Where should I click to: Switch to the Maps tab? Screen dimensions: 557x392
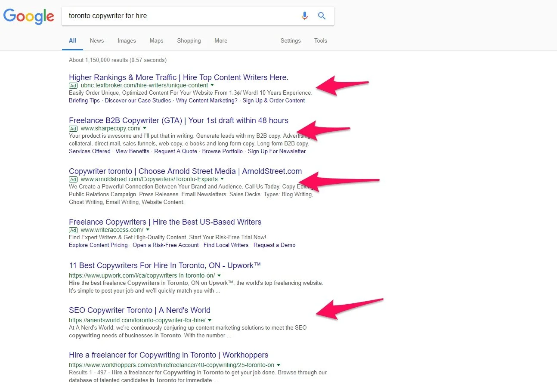pyautogui.click(x=156, y=40)
